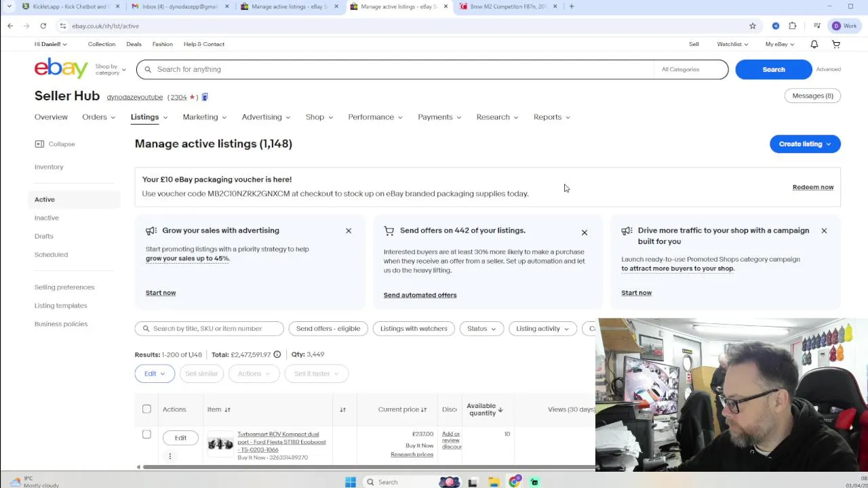Filter by Listings with watchers
Image resolution: width=868 pixels, height=488 pixels.
[x=414, y=329]
